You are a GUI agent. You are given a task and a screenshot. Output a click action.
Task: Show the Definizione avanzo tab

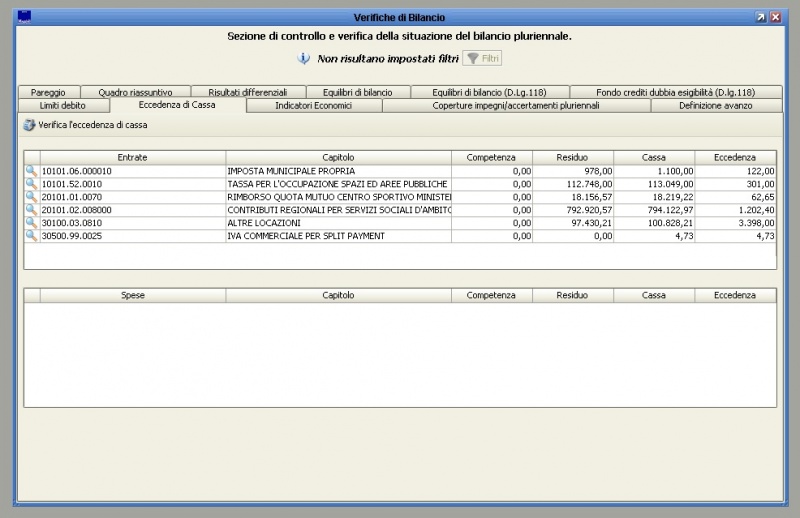pyautogui.click(x=715, y=105)
